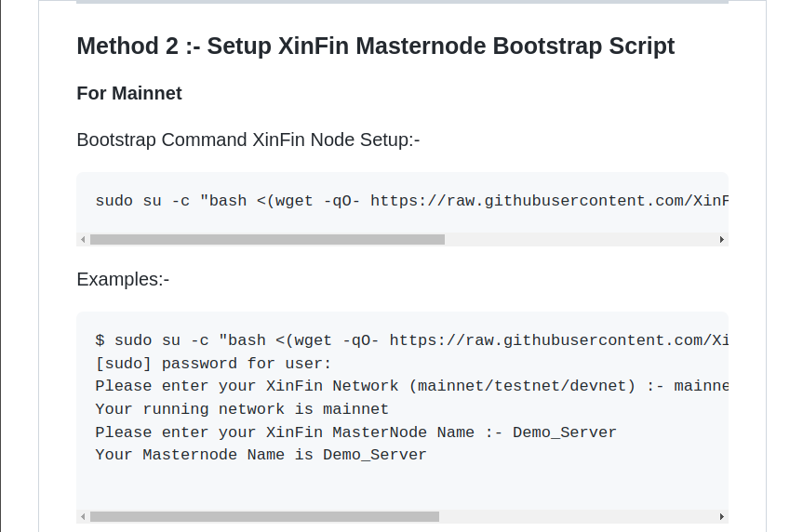Click left scroll arrow of bootstrap command block
Image resolution: width=803 pixels, height=532 pixels.
coord(83,239)
